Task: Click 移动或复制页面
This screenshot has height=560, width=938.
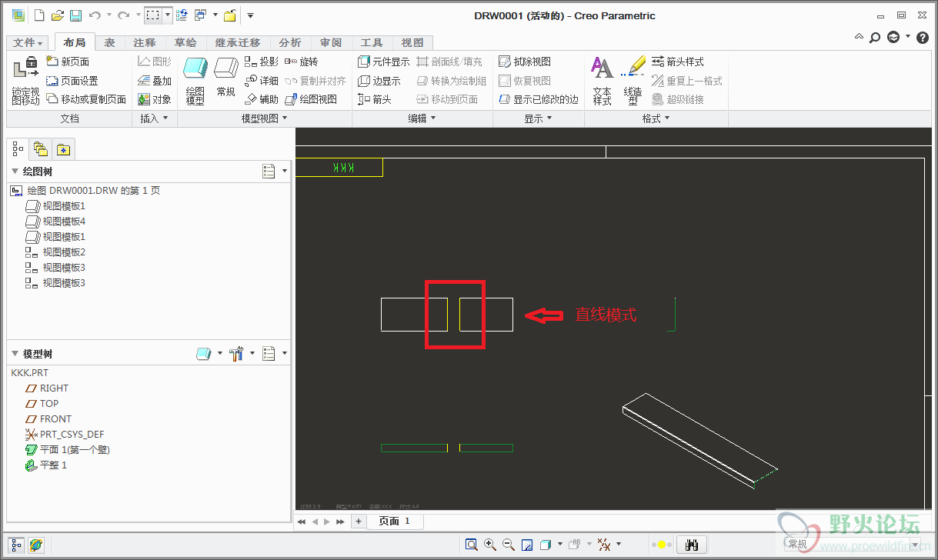Action: tap(86, 99)
